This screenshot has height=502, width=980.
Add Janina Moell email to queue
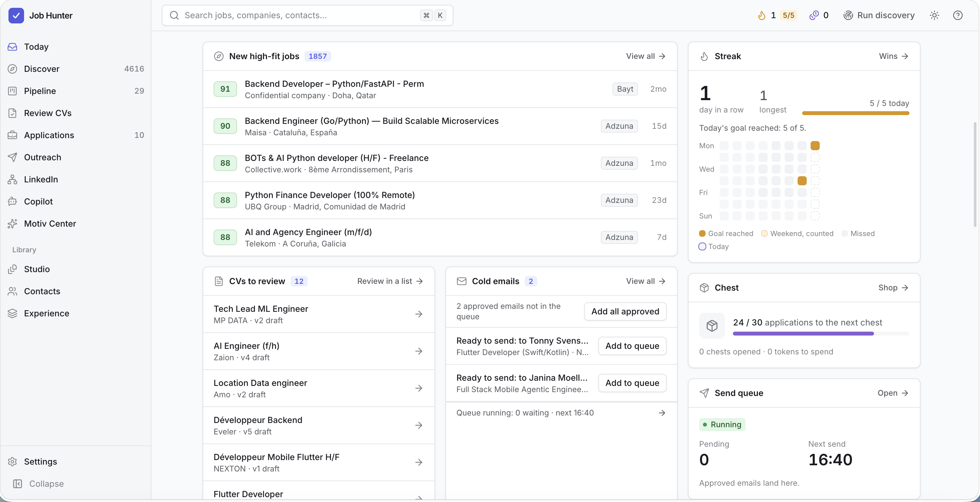pyautogui.click(x=632, y=383)
